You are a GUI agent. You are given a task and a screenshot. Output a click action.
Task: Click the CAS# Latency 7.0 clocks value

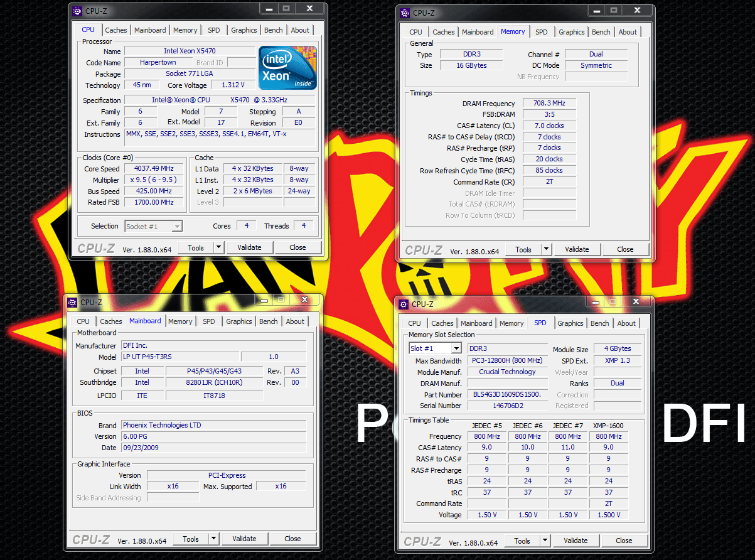pos(549,126)
